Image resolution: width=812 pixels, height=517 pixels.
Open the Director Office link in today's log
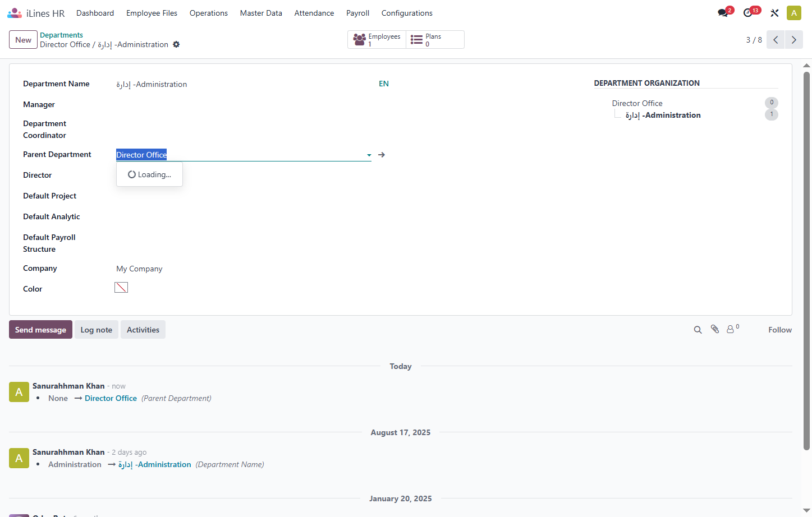pos(111,398)
